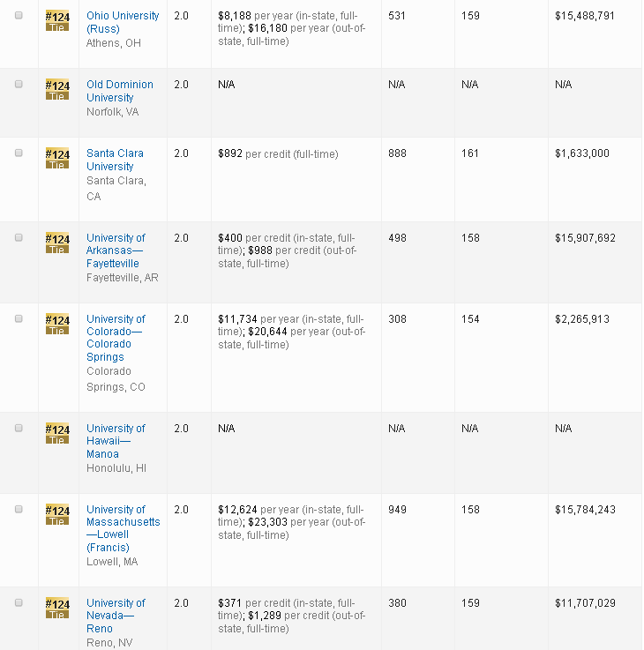Open the Old Dominion University link
The image size is (644, 650).
click(119, 91)
